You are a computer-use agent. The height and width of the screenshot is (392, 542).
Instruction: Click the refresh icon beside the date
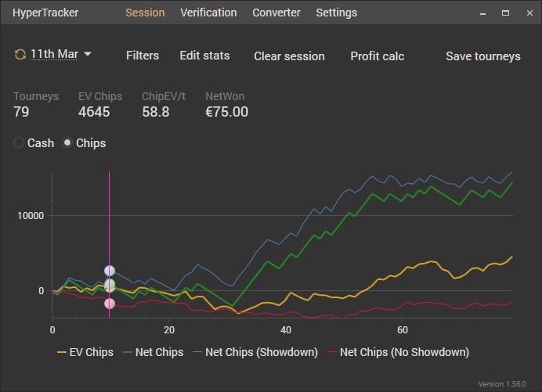pyautogui.click(x=20, y=55)
